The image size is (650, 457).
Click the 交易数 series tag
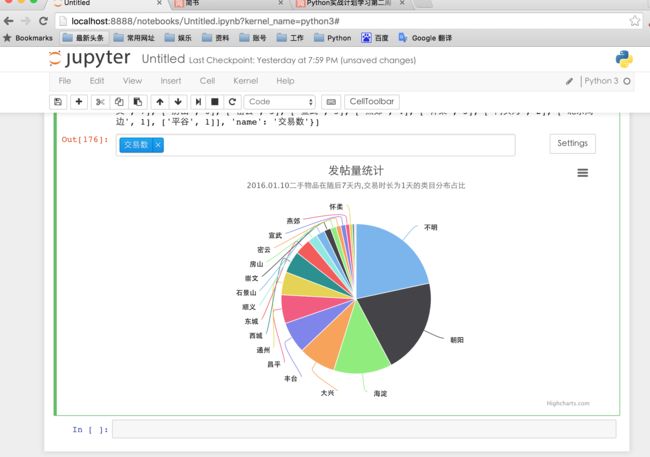[x=136, y=145]
